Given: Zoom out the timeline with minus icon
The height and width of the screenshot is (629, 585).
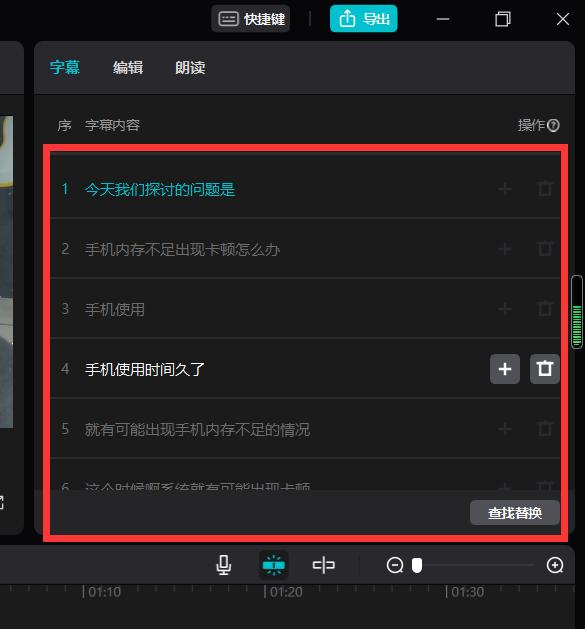Looking at the screenshot, I should point(395,565).
